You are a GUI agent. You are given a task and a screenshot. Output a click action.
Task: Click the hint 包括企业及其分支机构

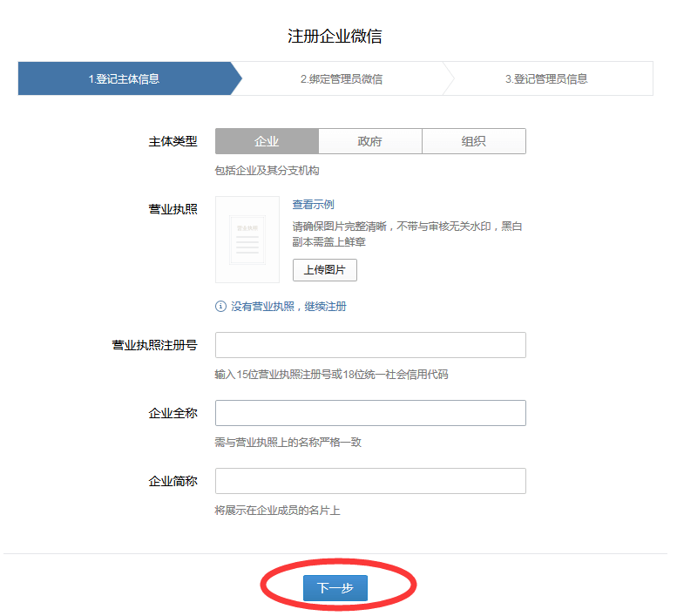coord(267,171)
